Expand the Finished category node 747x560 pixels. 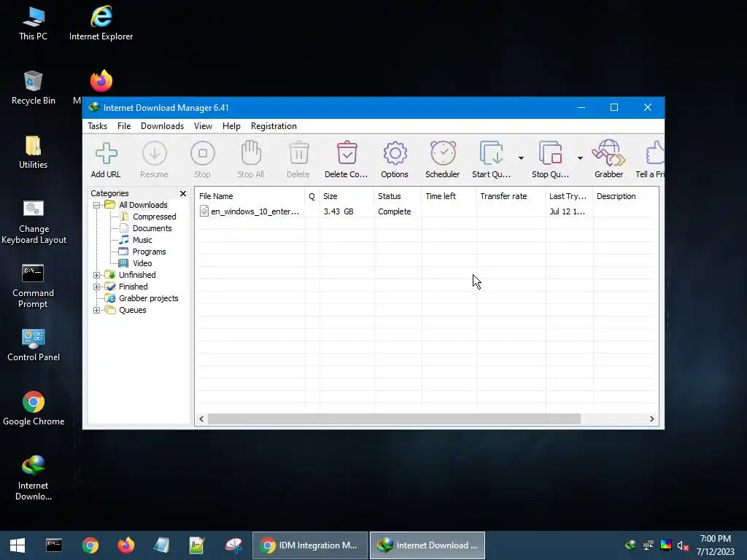(x=97, y=287)
